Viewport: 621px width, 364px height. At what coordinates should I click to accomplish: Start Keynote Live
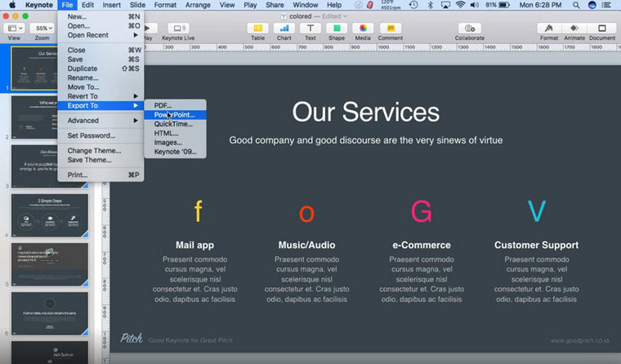178,29
